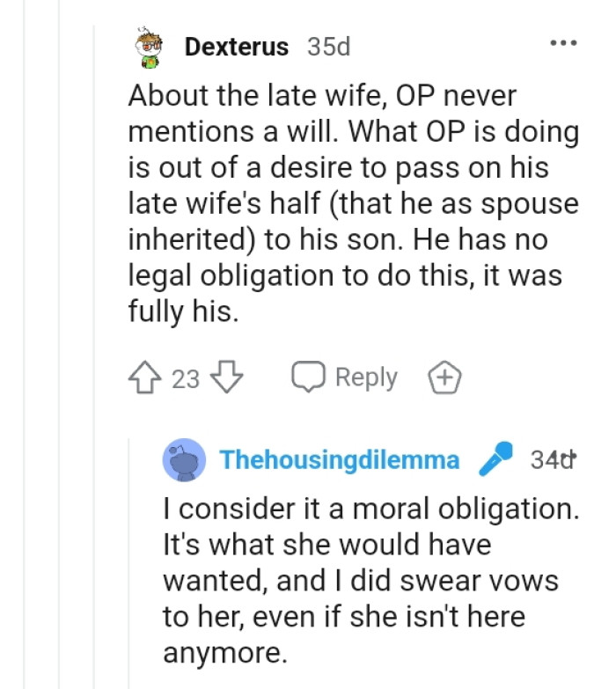Click the blue microphone OP icon
Viewport: 616px width, 689px height.
[495, 460]
